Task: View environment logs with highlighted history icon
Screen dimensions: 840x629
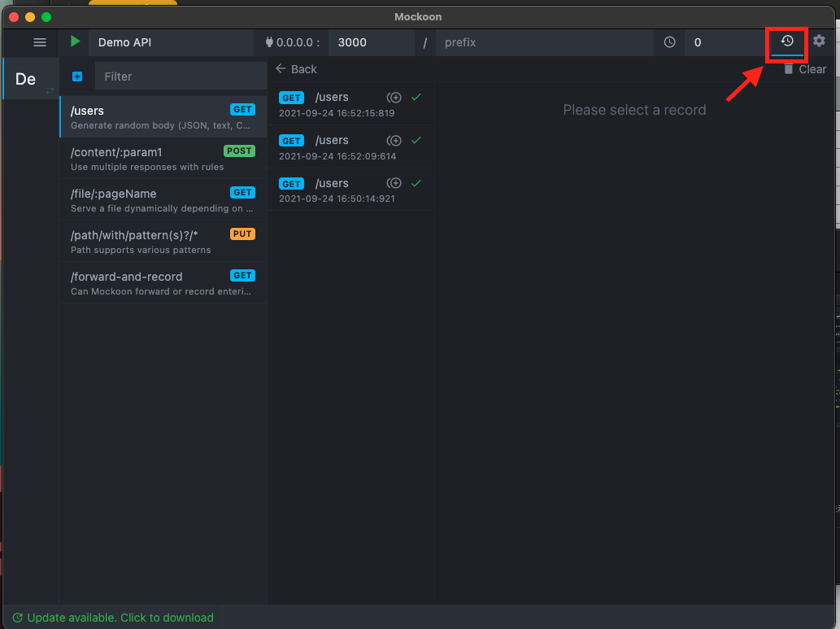Action: pos(786,41)
